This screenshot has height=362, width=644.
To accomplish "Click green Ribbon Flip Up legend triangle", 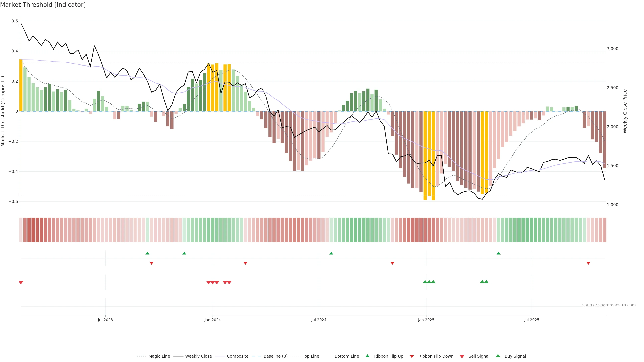I will (x=367, y=356).
